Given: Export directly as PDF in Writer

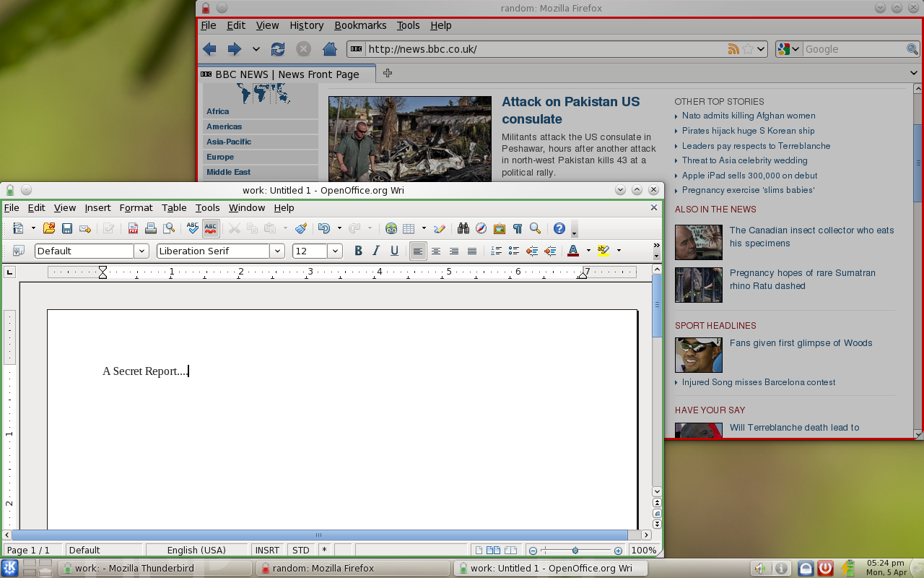Looking at the screenshot, I should (133, 228).
